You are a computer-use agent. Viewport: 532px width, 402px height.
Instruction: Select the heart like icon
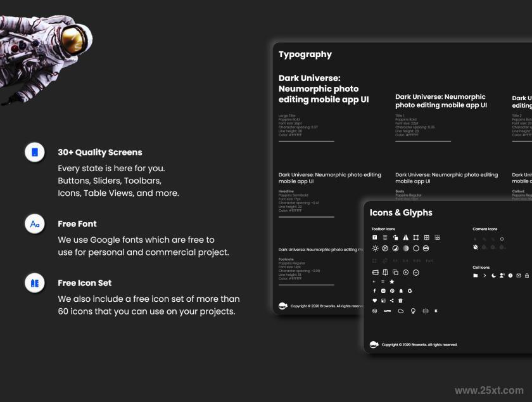[x=374, y=301]
